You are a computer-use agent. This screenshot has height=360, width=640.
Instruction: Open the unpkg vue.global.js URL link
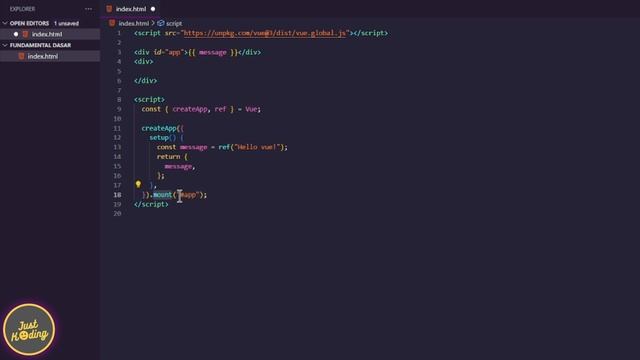pos(265,33)
